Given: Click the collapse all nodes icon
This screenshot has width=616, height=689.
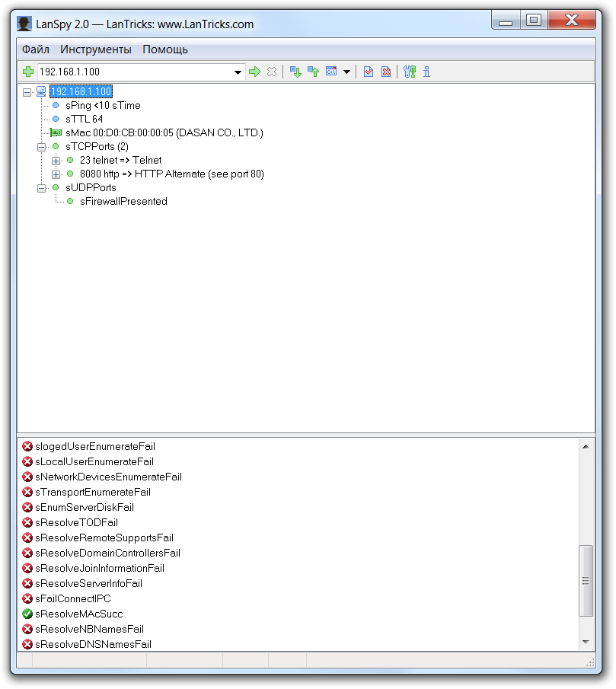Looking at the screenshot, I should coord(313,72).
